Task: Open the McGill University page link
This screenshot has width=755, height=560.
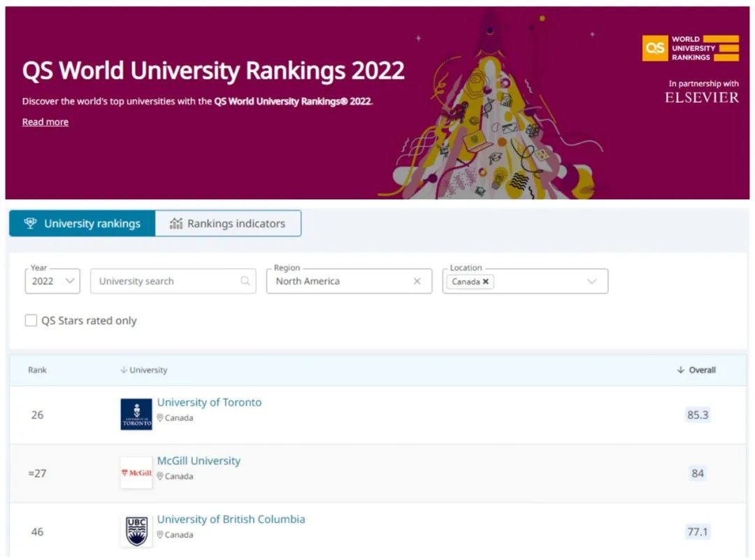Action: pyautogui.click(x=199, y=461)
